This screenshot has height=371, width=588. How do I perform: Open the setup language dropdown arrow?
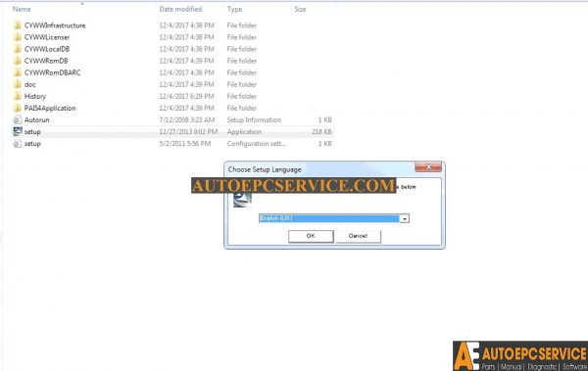404,218
